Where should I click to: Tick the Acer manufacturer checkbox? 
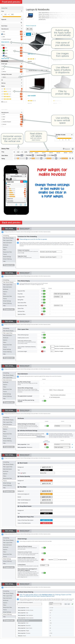[2, 32]
